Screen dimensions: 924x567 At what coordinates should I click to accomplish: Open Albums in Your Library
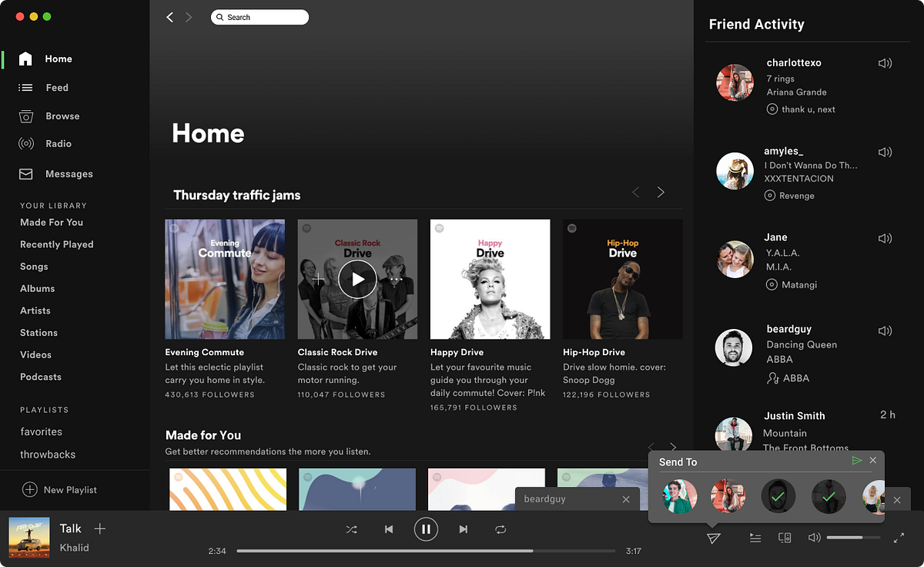(x=37, y=289)
